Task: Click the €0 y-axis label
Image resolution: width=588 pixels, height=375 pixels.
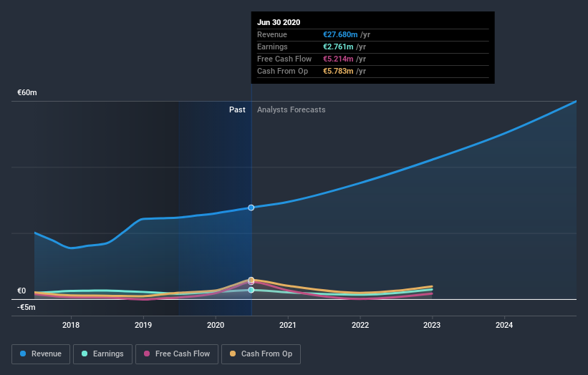Action: (x=21, y=291)
